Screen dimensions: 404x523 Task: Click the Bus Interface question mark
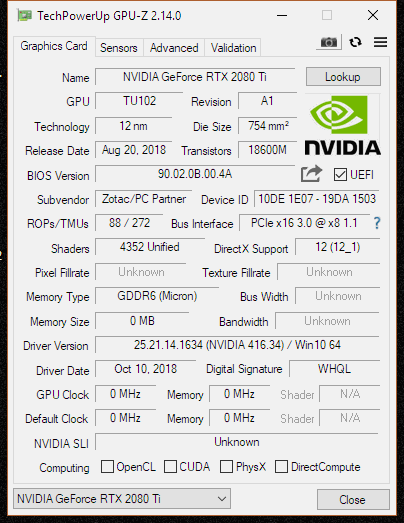(377, 223)
